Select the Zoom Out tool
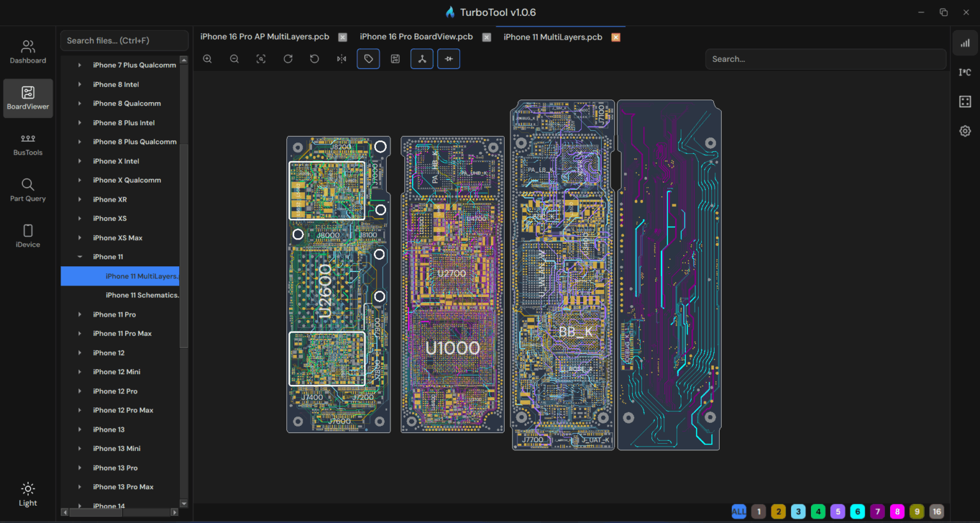This screenshot has width=980, height=523. (x=234, y=59)
